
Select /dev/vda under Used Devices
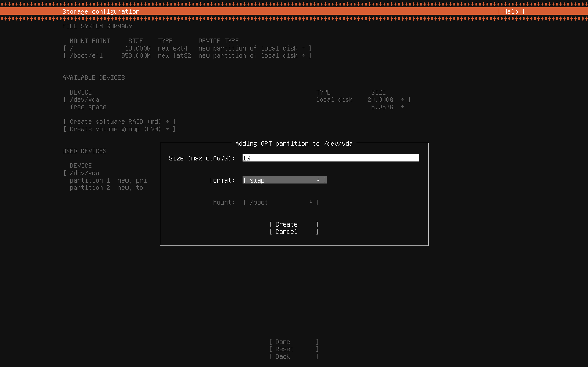(x=85, y=173)
